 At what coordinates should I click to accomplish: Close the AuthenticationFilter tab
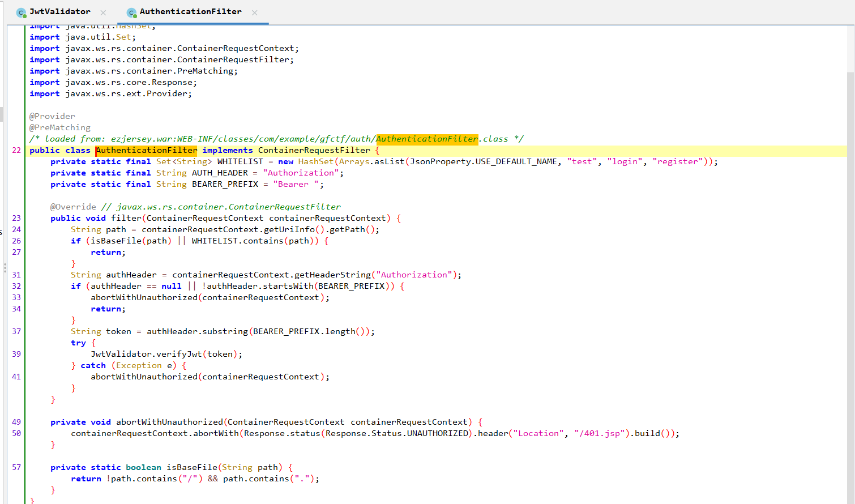coord(255,12)
